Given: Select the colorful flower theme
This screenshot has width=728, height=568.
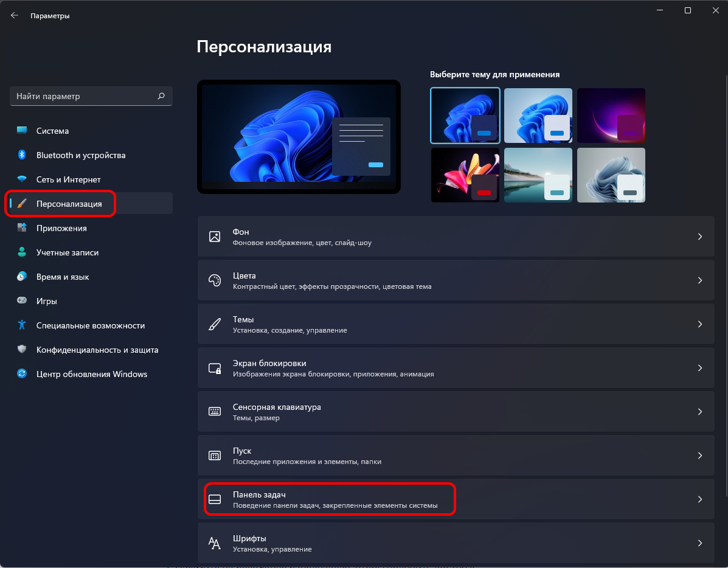Looking at the screenshot, I should tap(465, 175).
